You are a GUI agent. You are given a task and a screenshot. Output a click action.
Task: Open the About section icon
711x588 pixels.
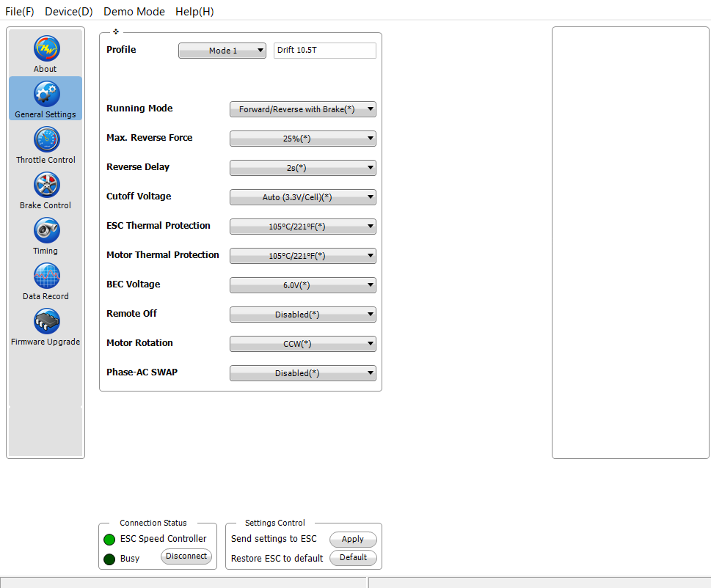point(46,49)
